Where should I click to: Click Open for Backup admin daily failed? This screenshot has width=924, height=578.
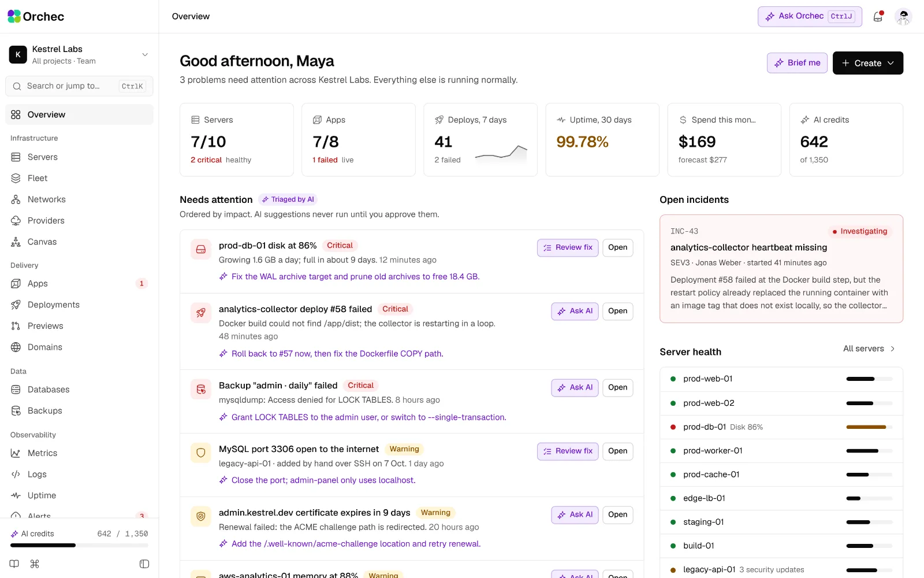point(617,387)
